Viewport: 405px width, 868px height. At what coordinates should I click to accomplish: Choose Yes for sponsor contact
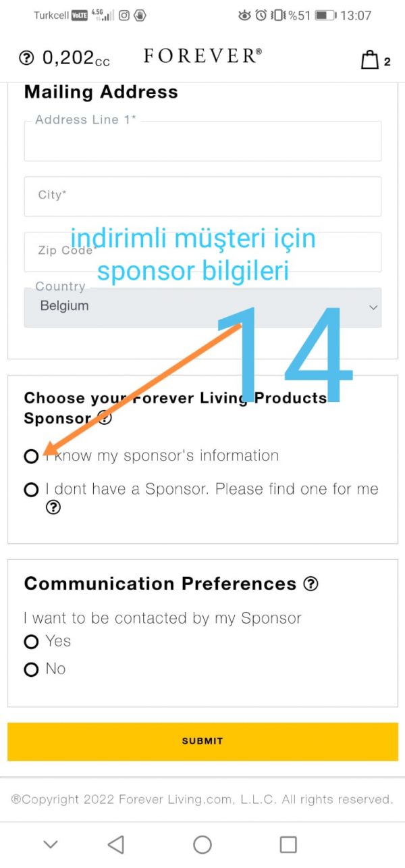point(31,642)
